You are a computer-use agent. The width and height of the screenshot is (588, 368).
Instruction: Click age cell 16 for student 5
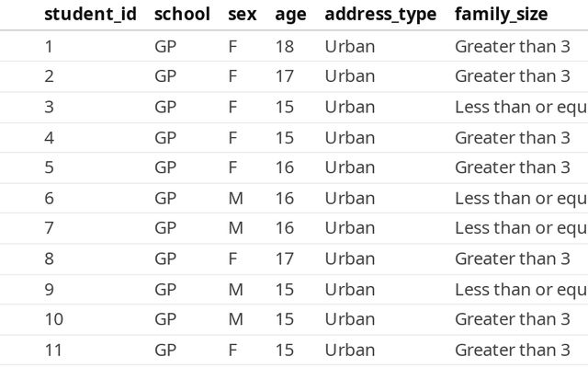point(285,167)
